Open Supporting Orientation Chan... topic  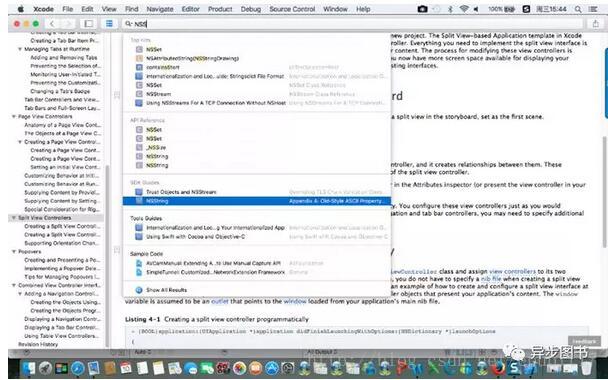62,243
